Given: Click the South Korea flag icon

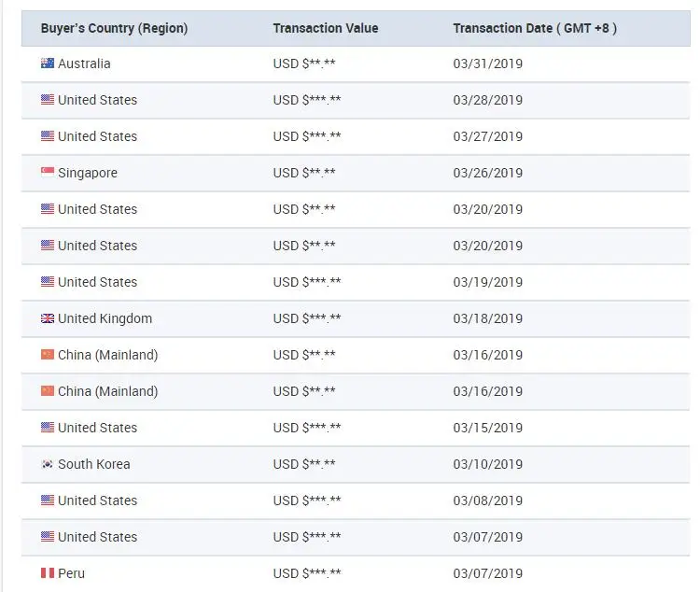Looking at the screenshot, I should [x=48, y=464].
